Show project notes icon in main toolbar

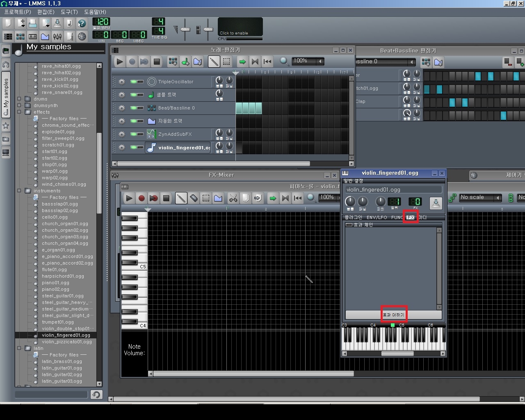pyautogui.click(x=69, y=37)
